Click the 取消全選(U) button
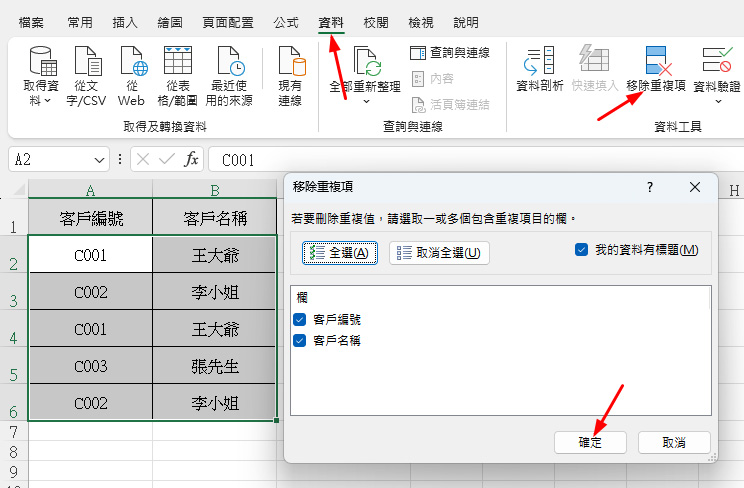This screenshot has height=488, width=744. [439, 253]
